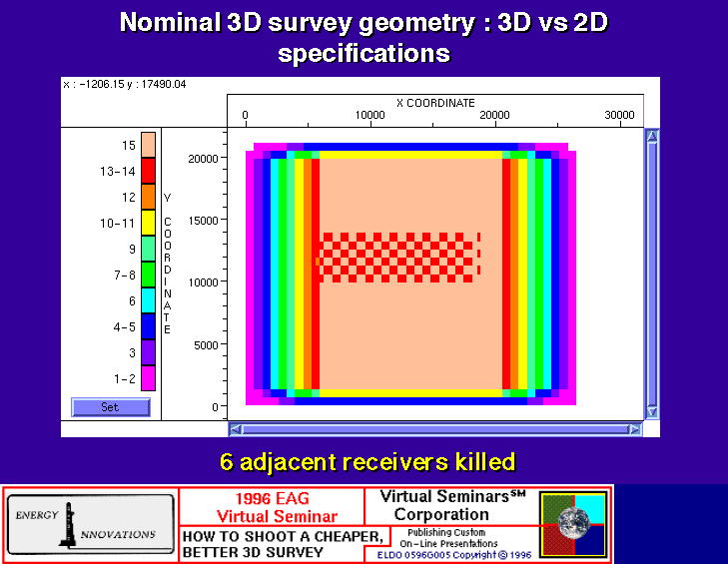The image size is (728, 564).
Task: Click '6 adjacent receivers killed' caption
Action: pos(367,462)
